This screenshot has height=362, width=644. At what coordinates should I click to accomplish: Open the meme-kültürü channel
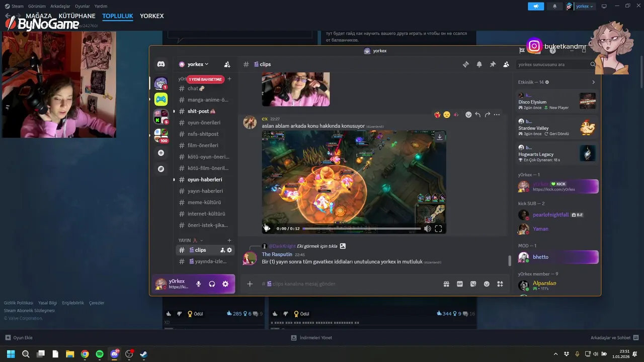click(204, 202)
